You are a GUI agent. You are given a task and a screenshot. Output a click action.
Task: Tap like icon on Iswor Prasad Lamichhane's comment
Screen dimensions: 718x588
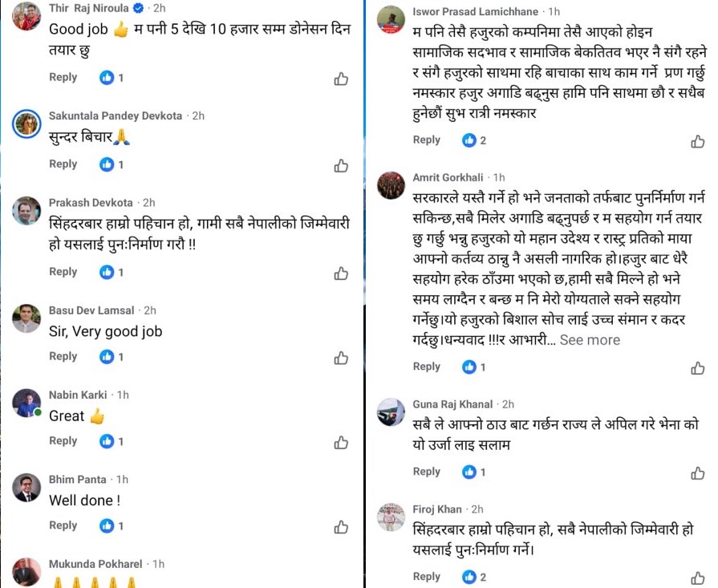[698, 141]
